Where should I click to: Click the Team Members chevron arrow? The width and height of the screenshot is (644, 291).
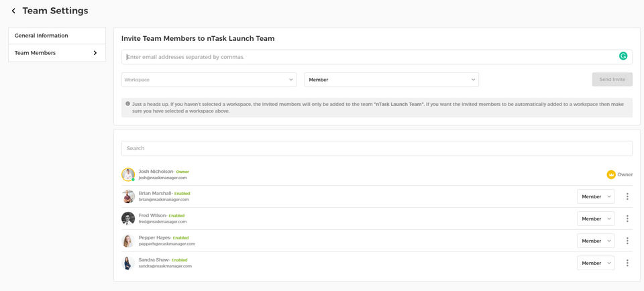95,53
